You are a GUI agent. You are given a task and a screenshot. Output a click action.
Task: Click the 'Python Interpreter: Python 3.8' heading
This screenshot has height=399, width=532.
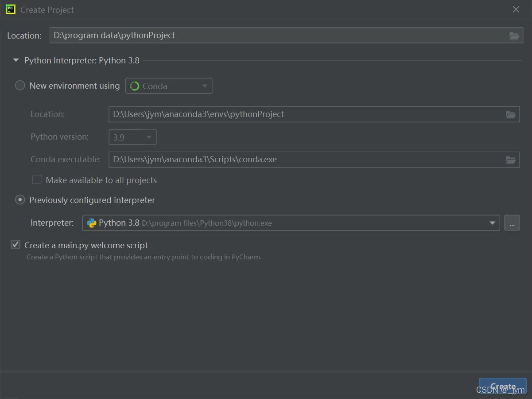82,60
